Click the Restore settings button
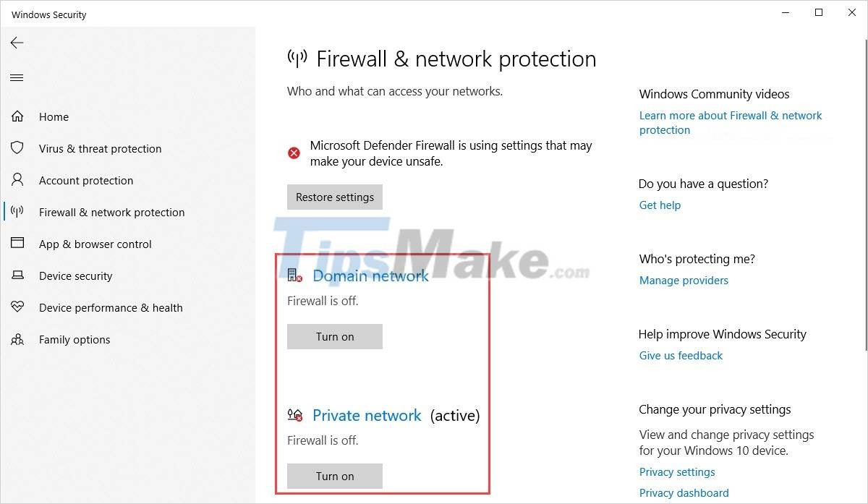Viewport: 868px width, 504px height. pyautogui.click(x=334, y=197)
